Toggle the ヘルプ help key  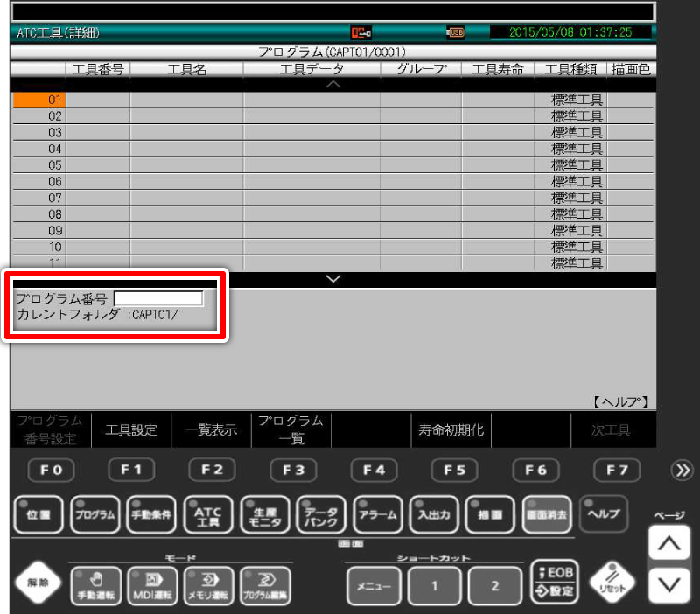pos(604,515)
